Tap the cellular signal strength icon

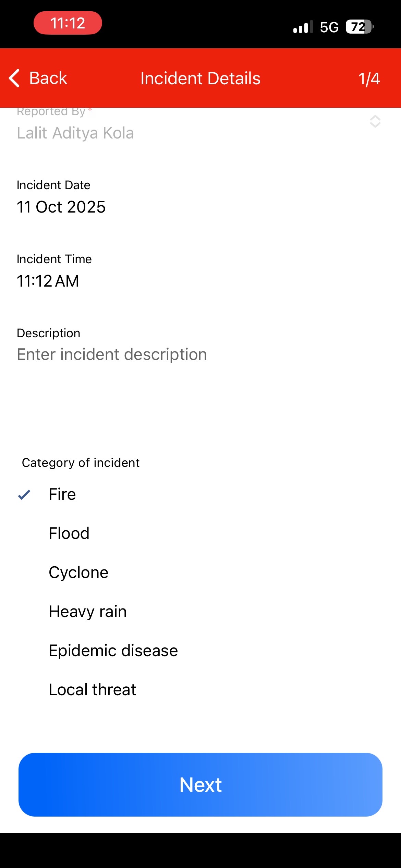click(303, 27)
